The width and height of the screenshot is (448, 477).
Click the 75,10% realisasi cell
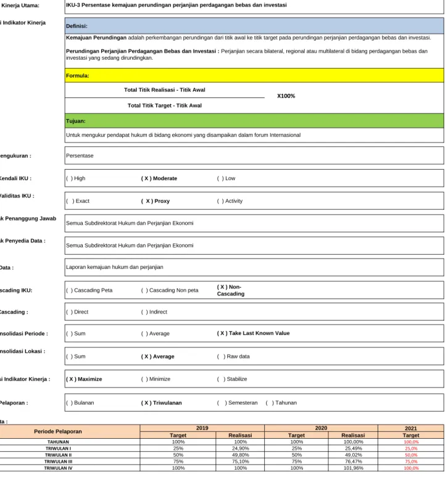point(240,462)
